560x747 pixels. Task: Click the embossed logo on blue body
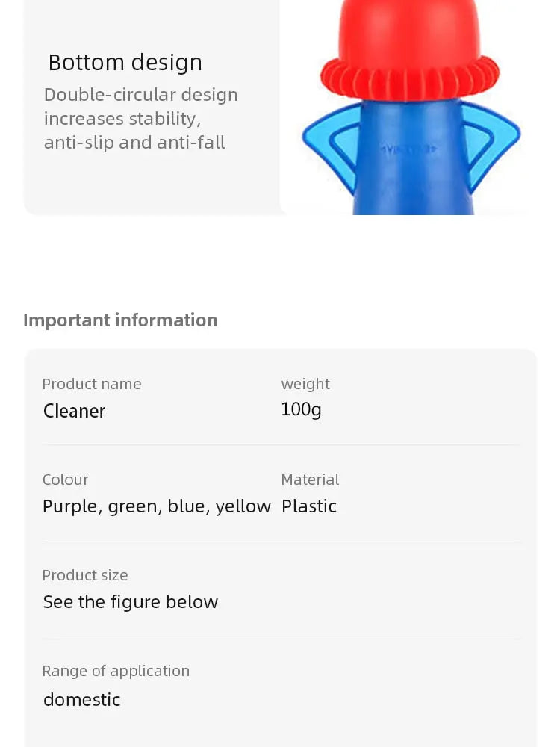click(x=409, y=149)
